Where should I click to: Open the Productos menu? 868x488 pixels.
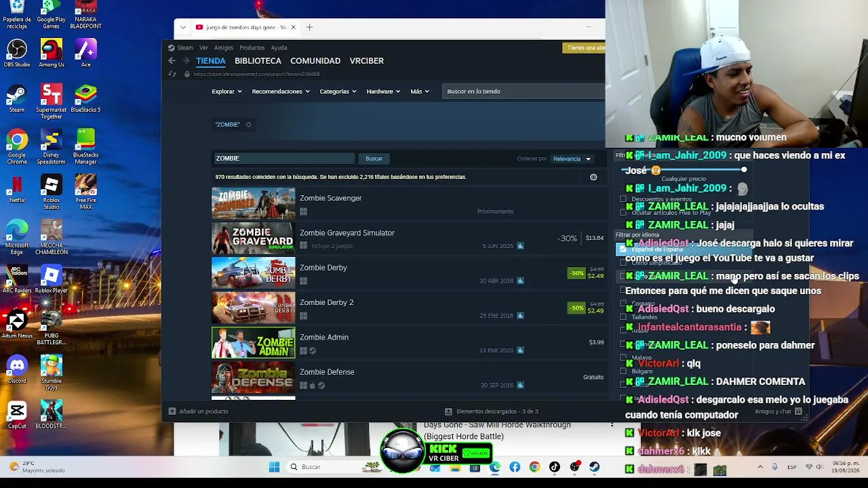[x=252, y=47]
